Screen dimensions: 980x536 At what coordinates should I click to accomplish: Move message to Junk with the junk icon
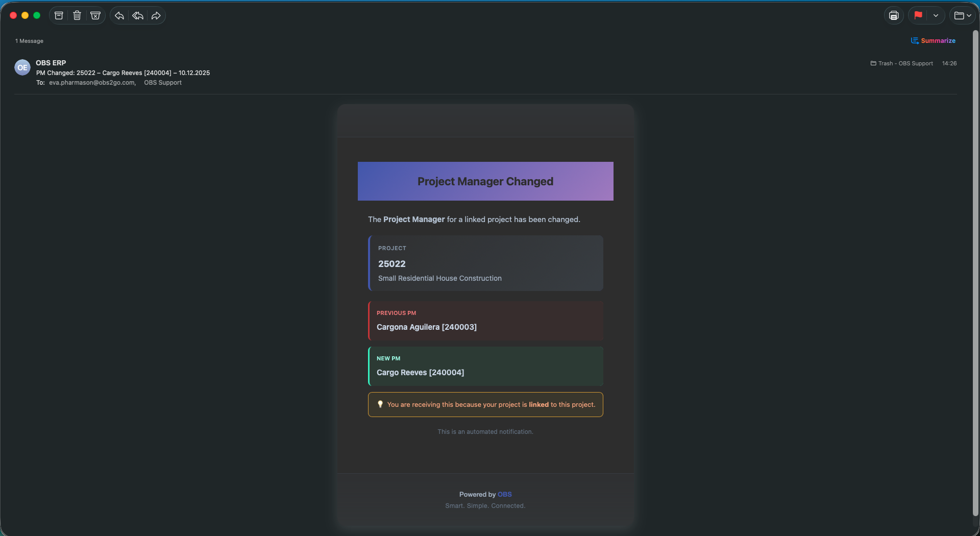click(x=95, y=16)
